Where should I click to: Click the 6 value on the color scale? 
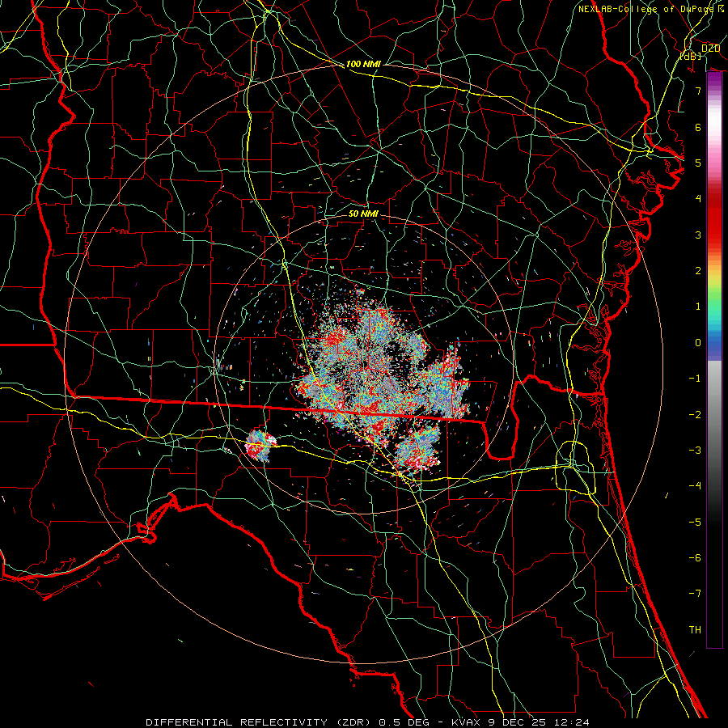point(698,127)
